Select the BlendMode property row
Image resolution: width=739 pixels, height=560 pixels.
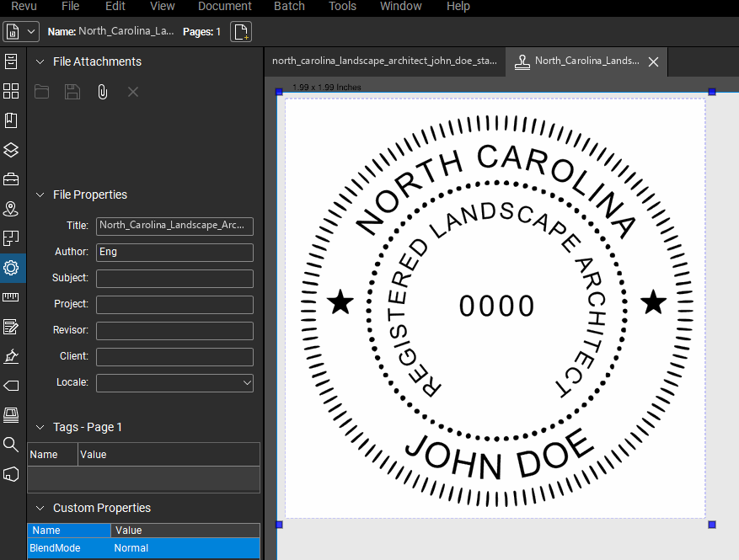[144, 548]
